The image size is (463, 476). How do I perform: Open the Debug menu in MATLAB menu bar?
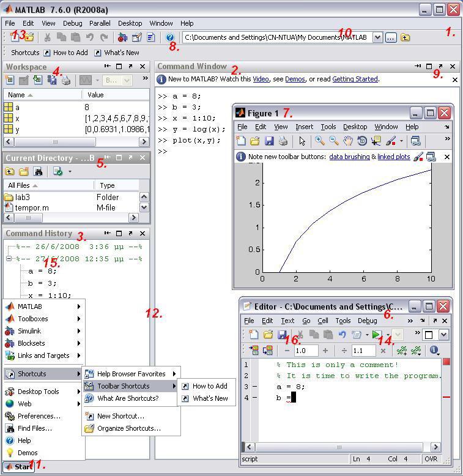(73, 23)
